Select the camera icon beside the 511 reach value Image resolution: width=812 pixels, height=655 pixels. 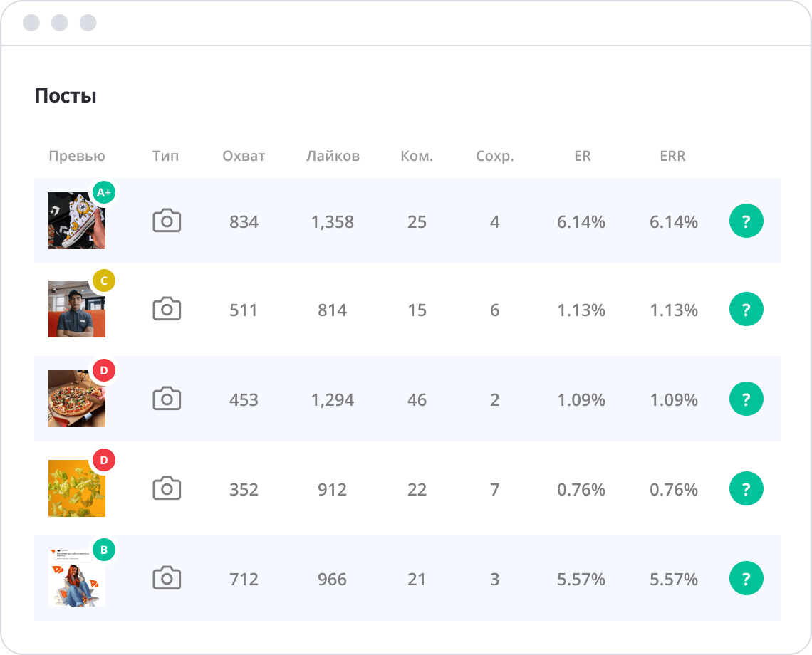pyautogui.click(x=167, y=310)
